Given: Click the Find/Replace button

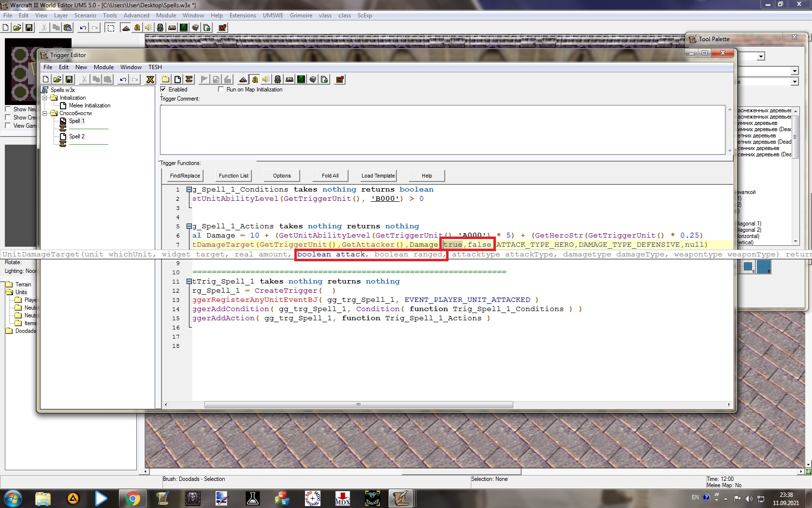Looking at the screenshot, I should 185,176.
